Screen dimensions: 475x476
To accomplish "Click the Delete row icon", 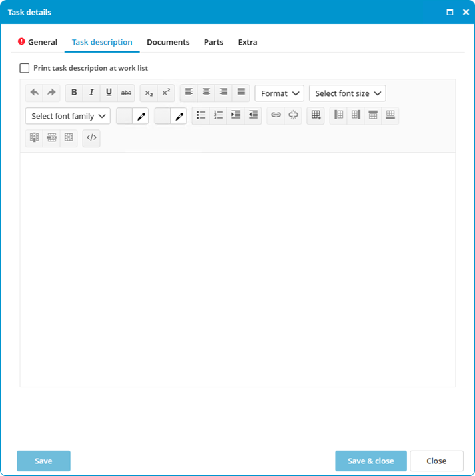I will (51, 138).
